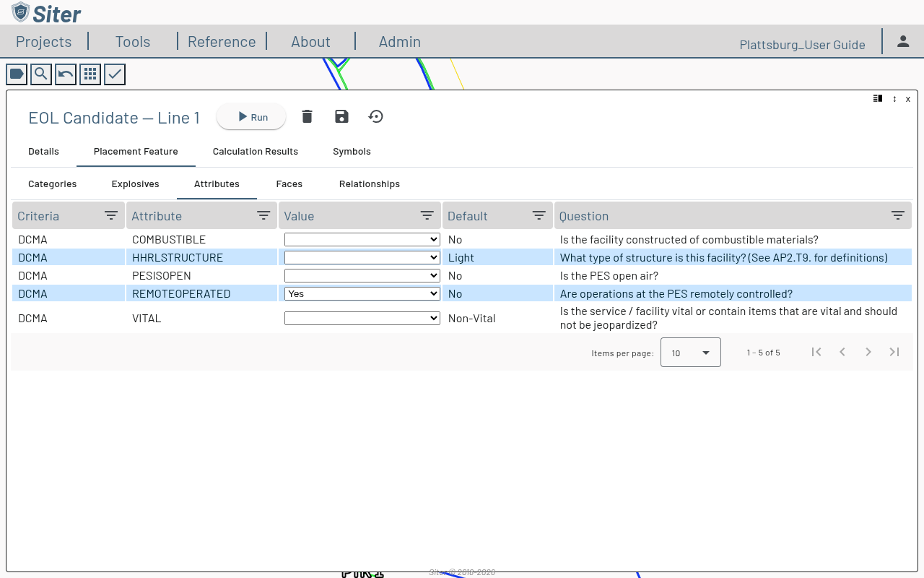This screenshot has width=924, height=578.
Task: Click the Siter logo
Action: (46, 12)
